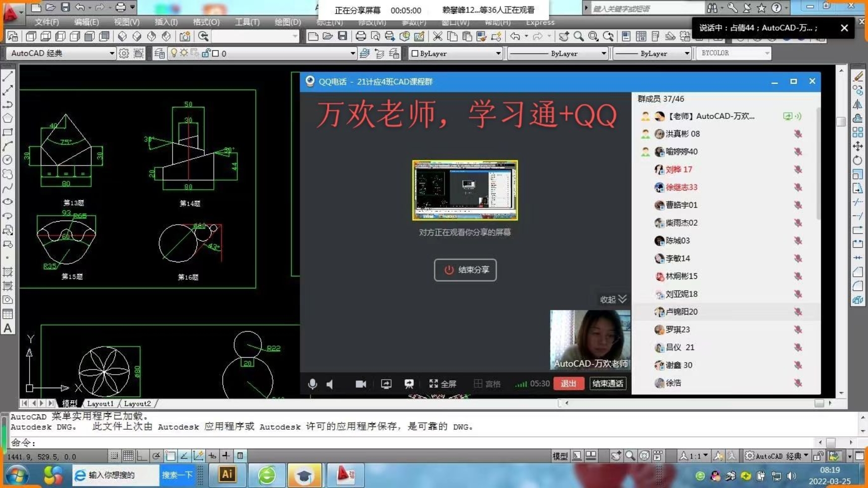Open the AutoCAD 经典 workspace dropdown
The height and width of the screenshot is (488, 868).
point(61,53)
